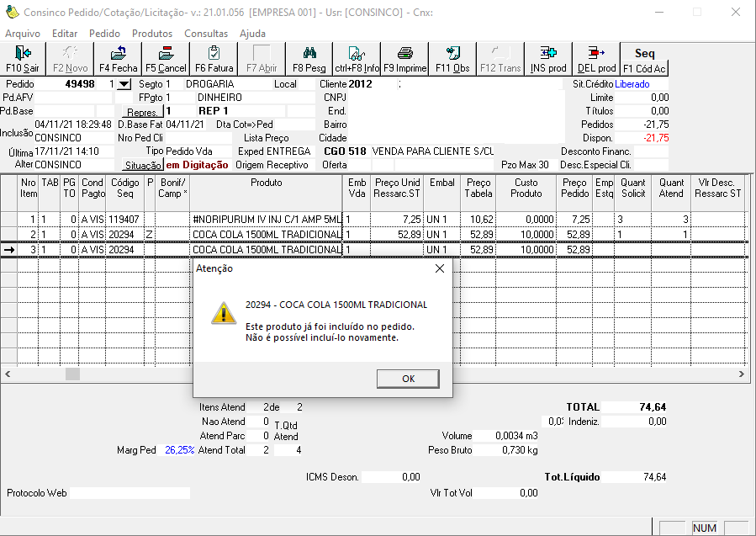Click the row 3 arrow selector

point(8,250)
